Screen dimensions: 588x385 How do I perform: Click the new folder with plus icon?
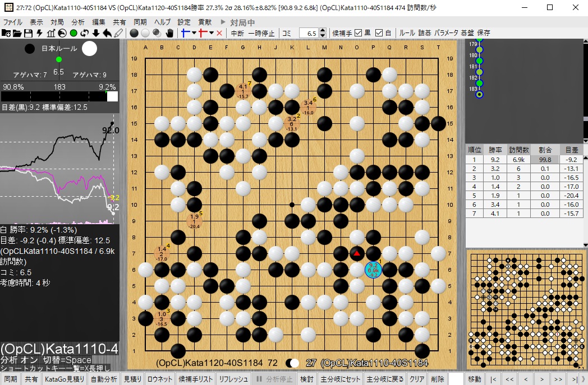tap(6, 33)
